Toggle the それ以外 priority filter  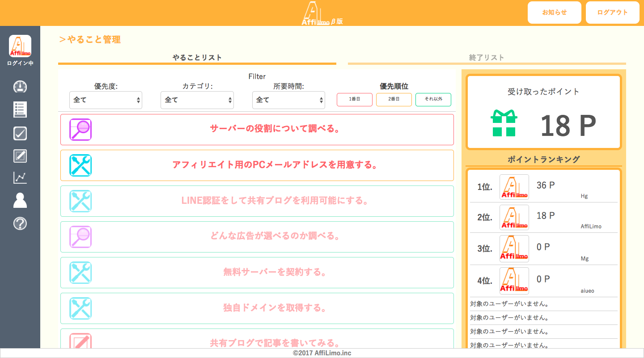pos(433,99)
